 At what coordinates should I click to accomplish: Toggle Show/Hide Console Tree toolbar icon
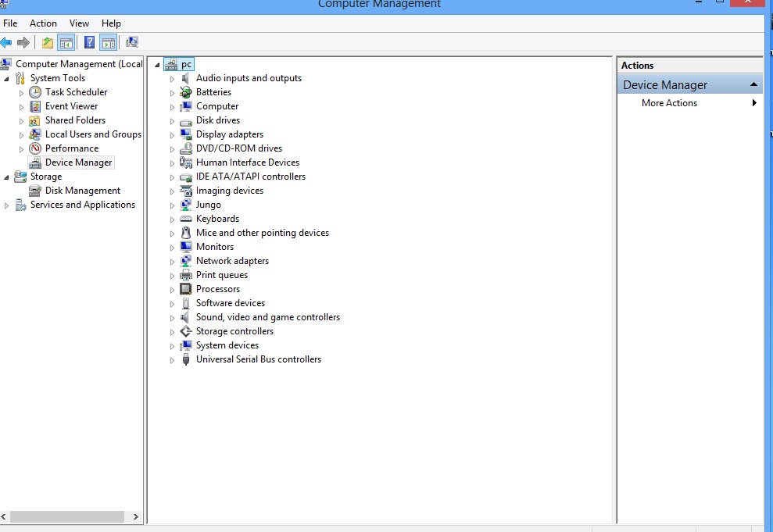pos(66,43)
